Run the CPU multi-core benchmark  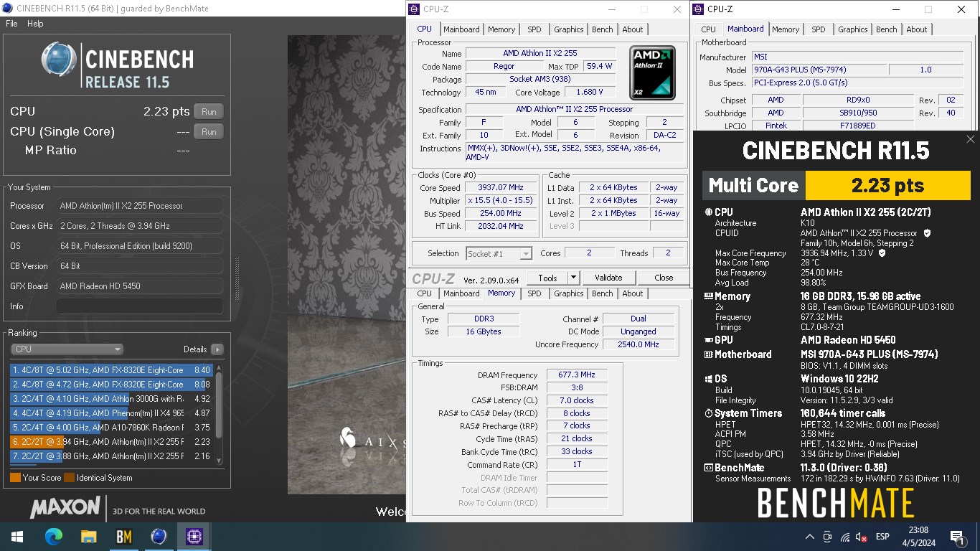209,112
